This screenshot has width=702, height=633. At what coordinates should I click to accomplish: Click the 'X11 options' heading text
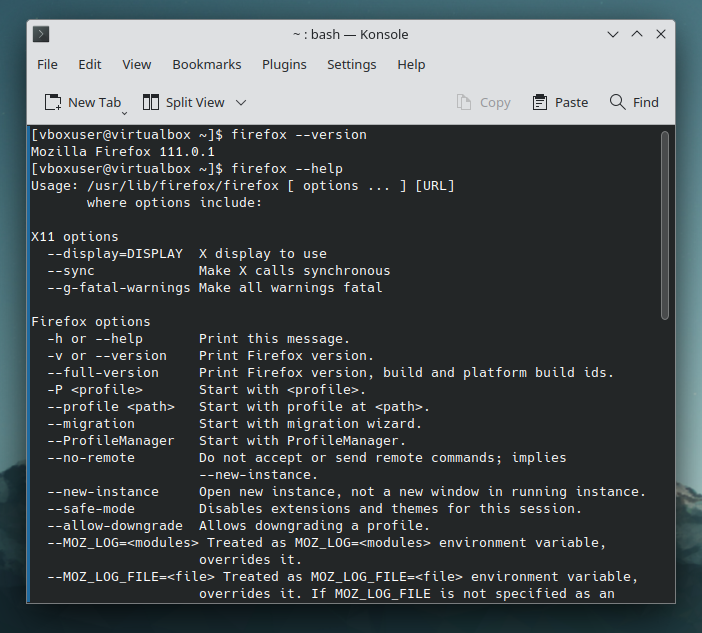point(75,237)
